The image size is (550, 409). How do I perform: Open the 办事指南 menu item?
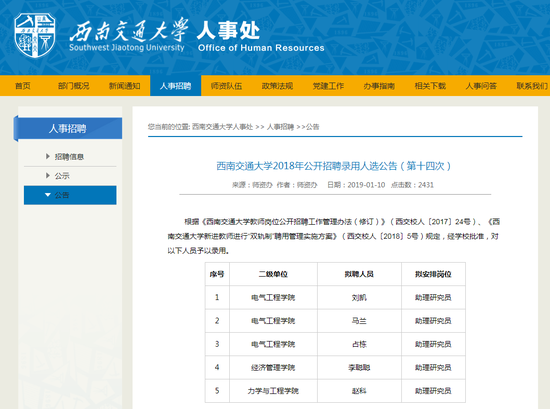click(379, 86)
